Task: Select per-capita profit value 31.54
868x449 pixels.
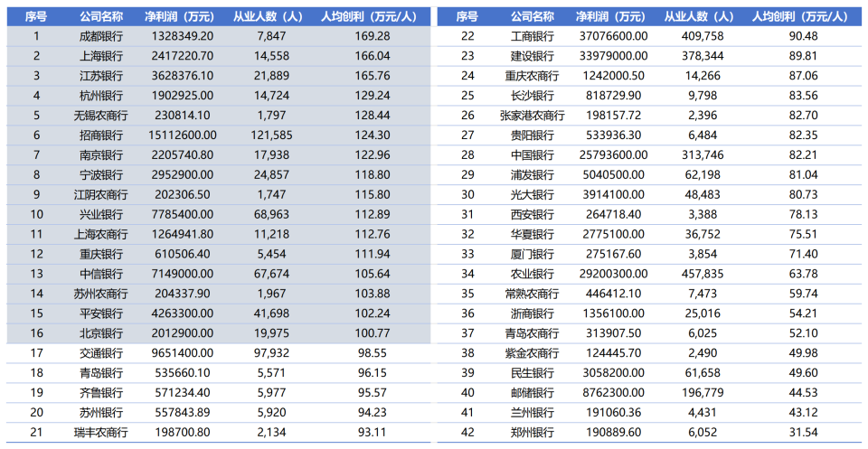Action: [x=803, y=433]
